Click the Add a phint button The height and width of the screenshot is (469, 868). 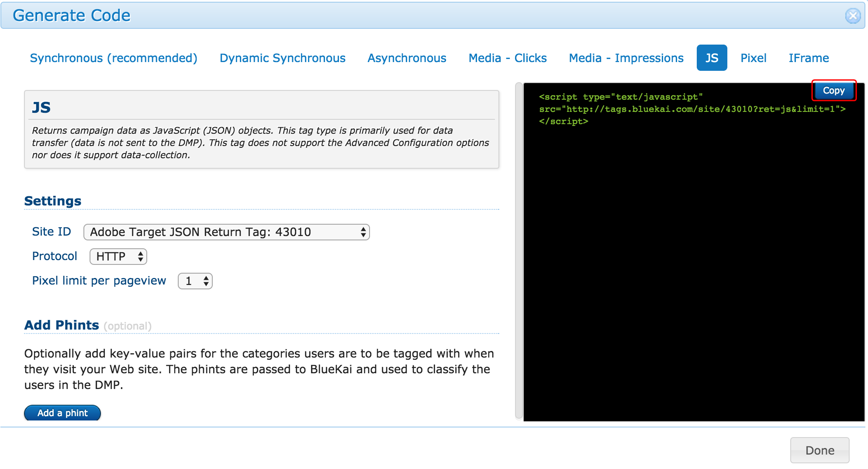pyautogui.click(x=62, y=413)
